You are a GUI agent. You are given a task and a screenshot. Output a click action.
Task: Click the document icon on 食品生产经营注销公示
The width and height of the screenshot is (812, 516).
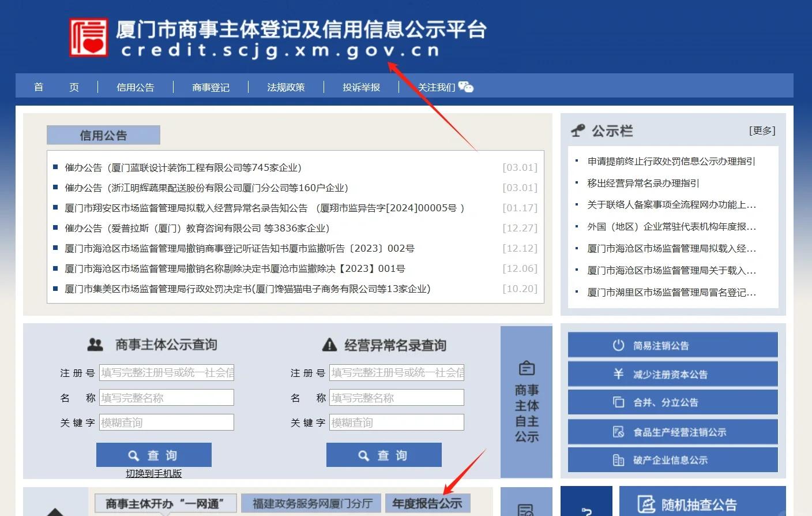(x=618, y=431)
